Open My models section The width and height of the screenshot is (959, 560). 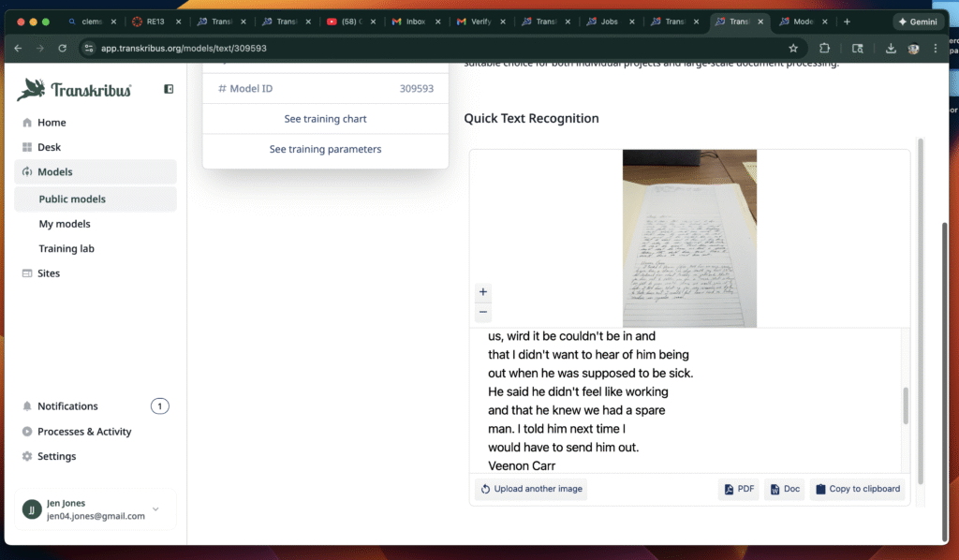coord(65,224)
